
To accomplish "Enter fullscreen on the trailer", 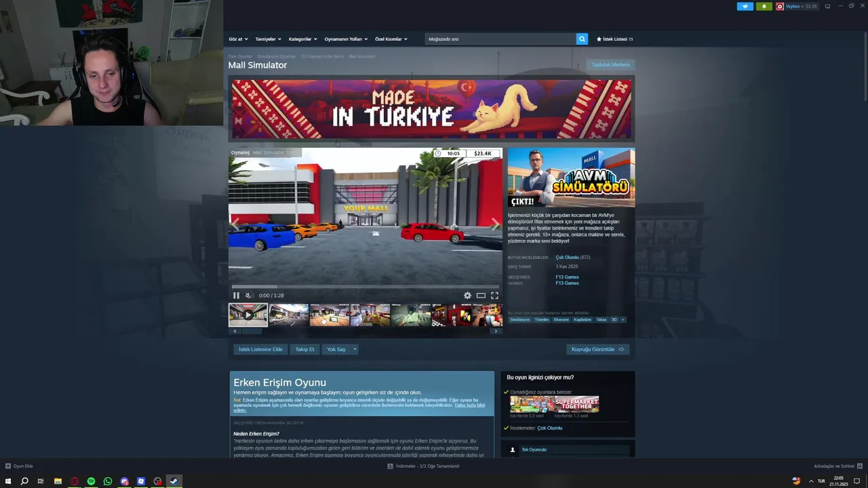I will (x=494, y=296).
